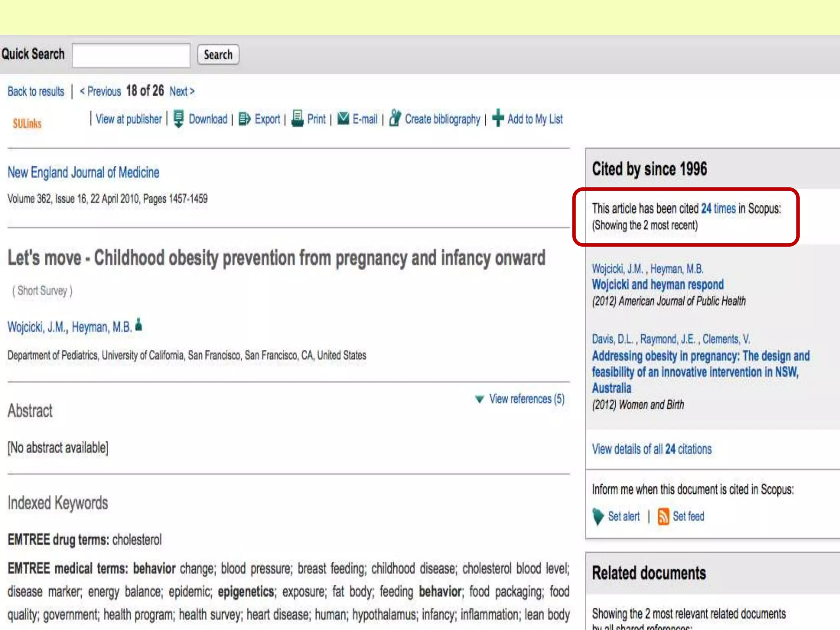Viewport: 840px width, 630px height.
Task: Click the Download arrow icon
Action: [178, 119]
